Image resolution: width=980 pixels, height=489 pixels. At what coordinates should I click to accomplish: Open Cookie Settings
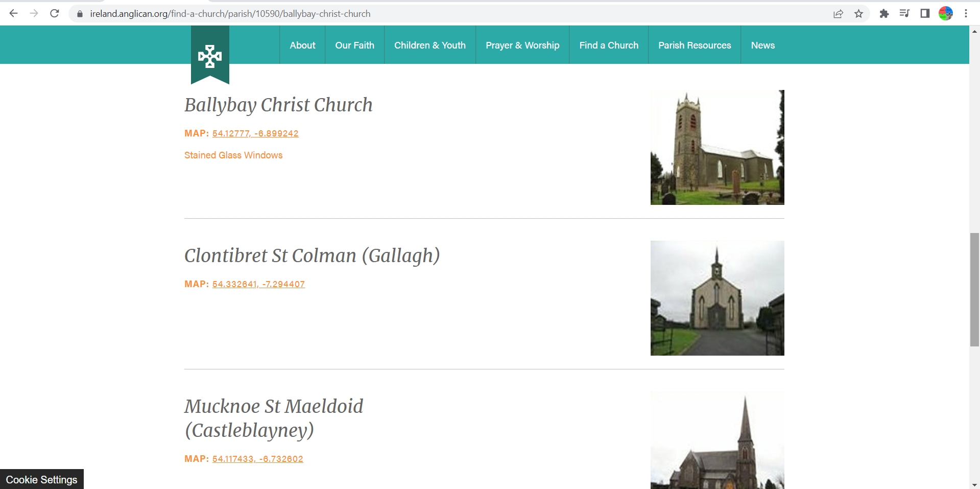pos(42,479)
